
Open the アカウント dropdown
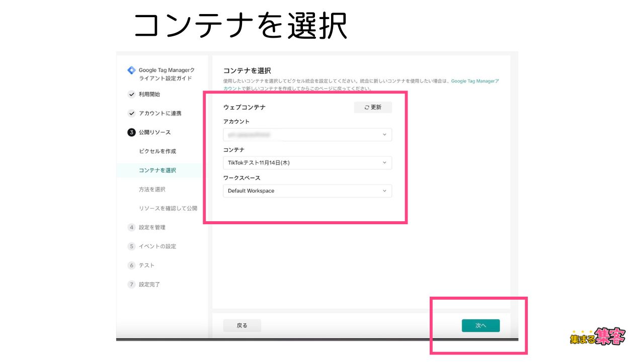tap(307, 135)
